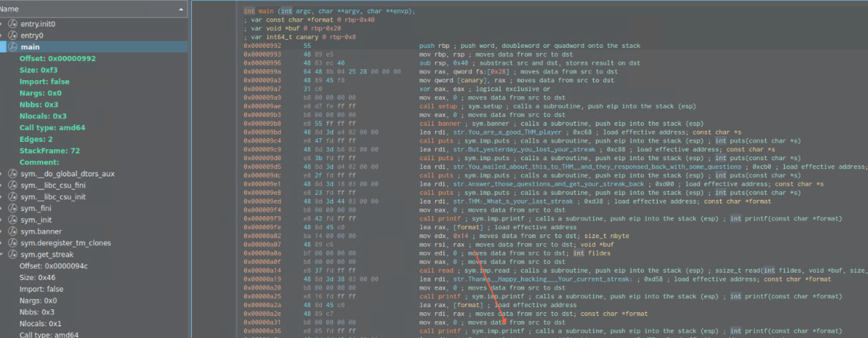Expand the sym._fini tree node

4,209
